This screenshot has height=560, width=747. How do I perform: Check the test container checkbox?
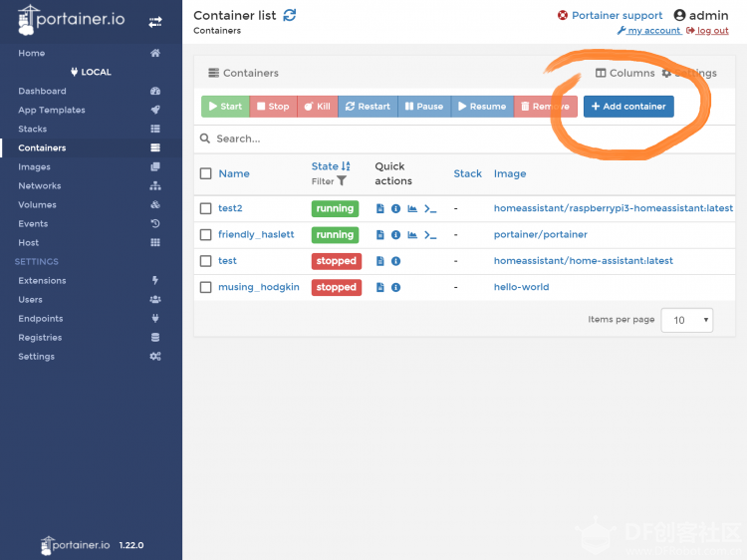coord(206,261)
